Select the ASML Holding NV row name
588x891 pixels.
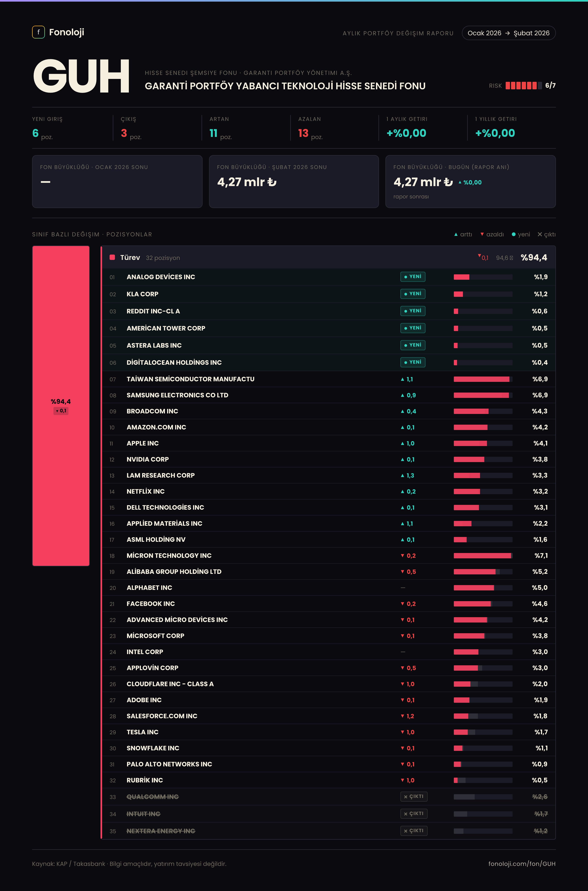click(x=156, y=539)
